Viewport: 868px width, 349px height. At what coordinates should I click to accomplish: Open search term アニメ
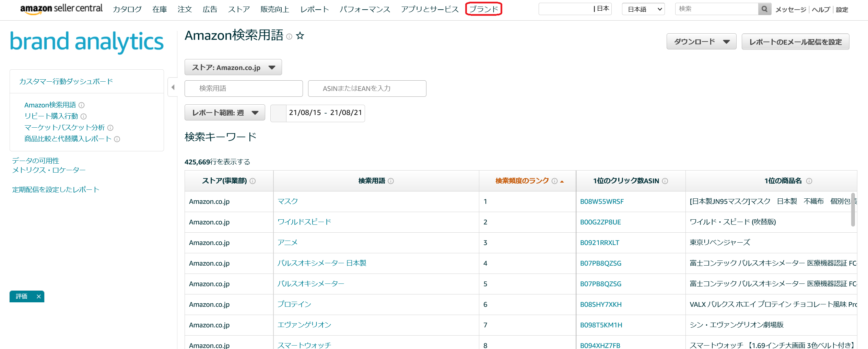pyautogui.click(x=288, y=243)
